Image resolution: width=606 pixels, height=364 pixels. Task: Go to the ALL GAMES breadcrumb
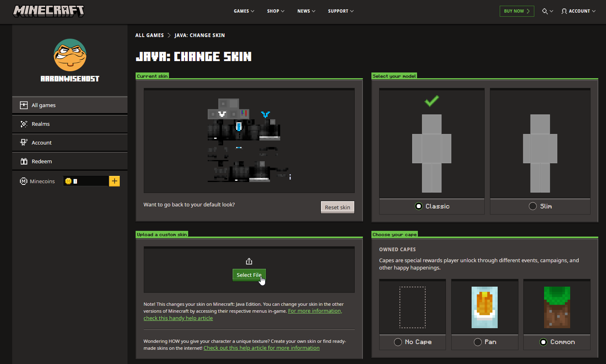tap(149, 35)
